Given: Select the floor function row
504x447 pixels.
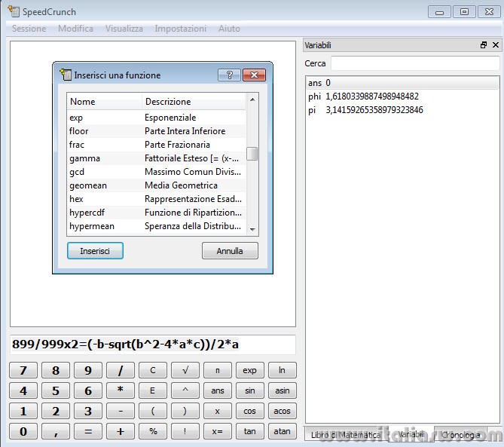Looking at the screenshot, I should coord(156,131).
